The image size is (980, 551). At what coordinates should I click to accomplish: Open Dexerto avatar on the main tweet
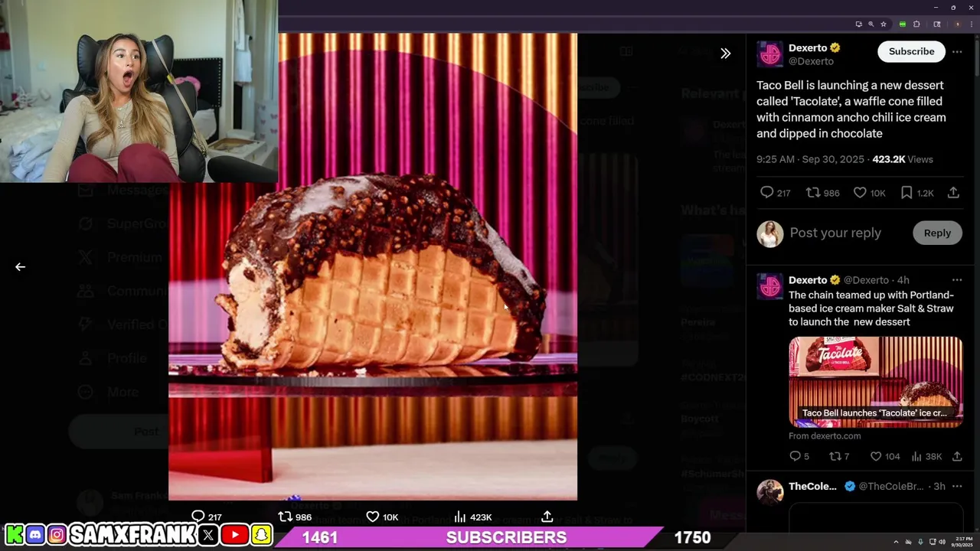pos(770,54)
